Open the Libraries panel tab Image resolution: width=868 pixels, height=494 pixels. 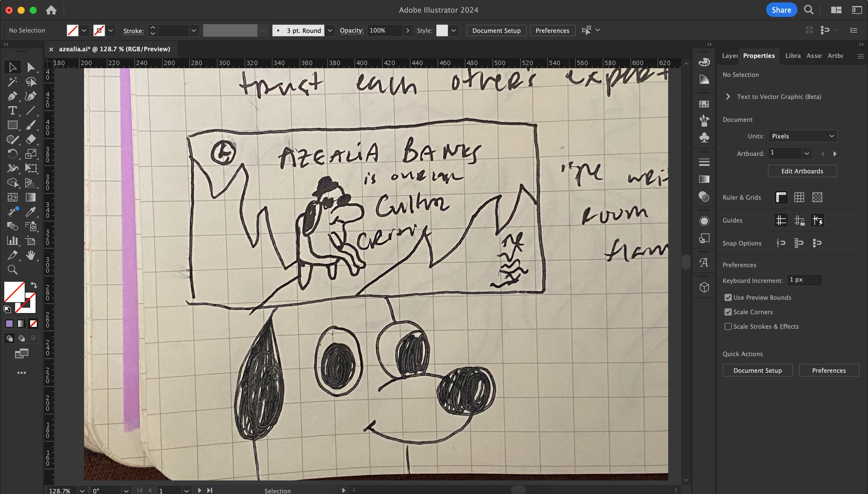click(792, 55)
